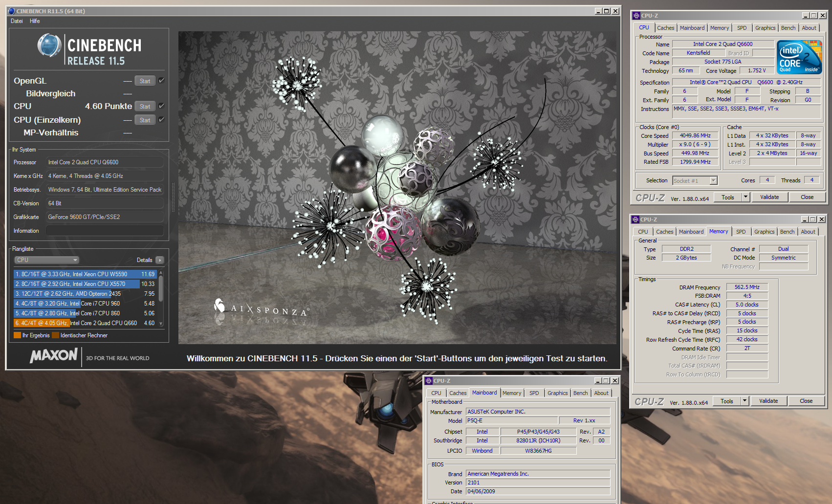The width and height of the screenshot is (832, 504).
Task: Click Tools button in Memory CPU-Z window
Action: click(x=727, y=401)
